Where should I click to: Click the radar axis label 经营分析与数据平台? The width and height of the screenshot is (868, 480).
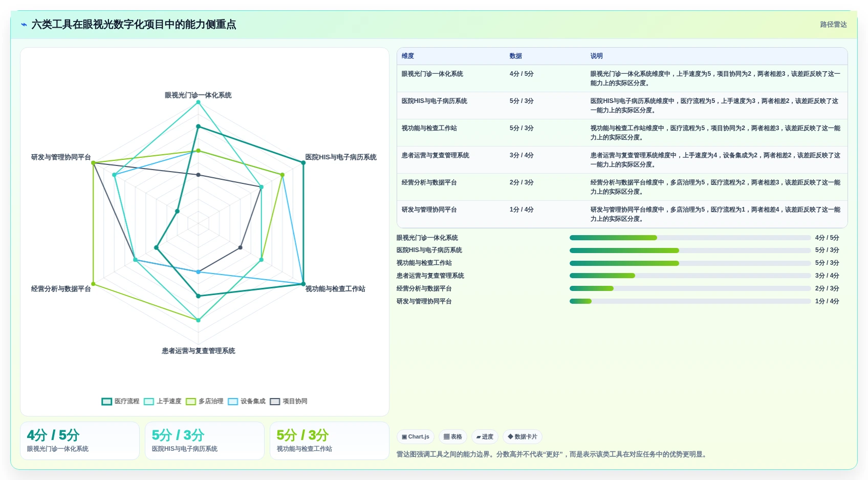[x=61, y=289]
